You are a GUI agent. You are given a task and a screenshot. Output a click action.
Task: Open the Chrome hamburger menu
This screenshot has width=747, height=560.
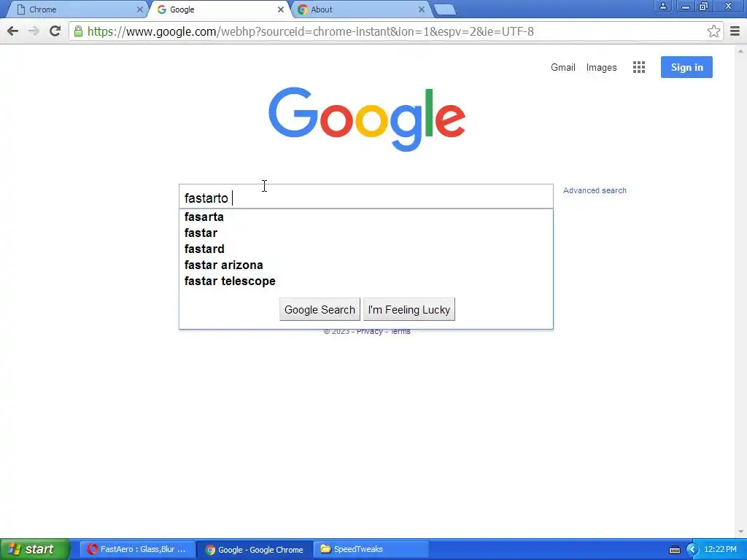(x=735, y=31)
